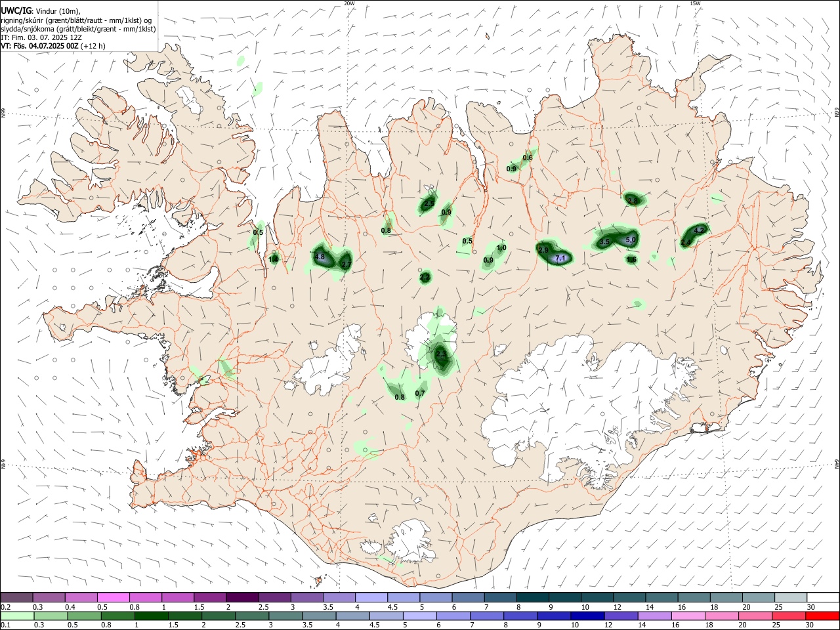840x630 pixels.
Task: Pick upper legend swatch for 1.5–2
Action: (x=209, y=597)
